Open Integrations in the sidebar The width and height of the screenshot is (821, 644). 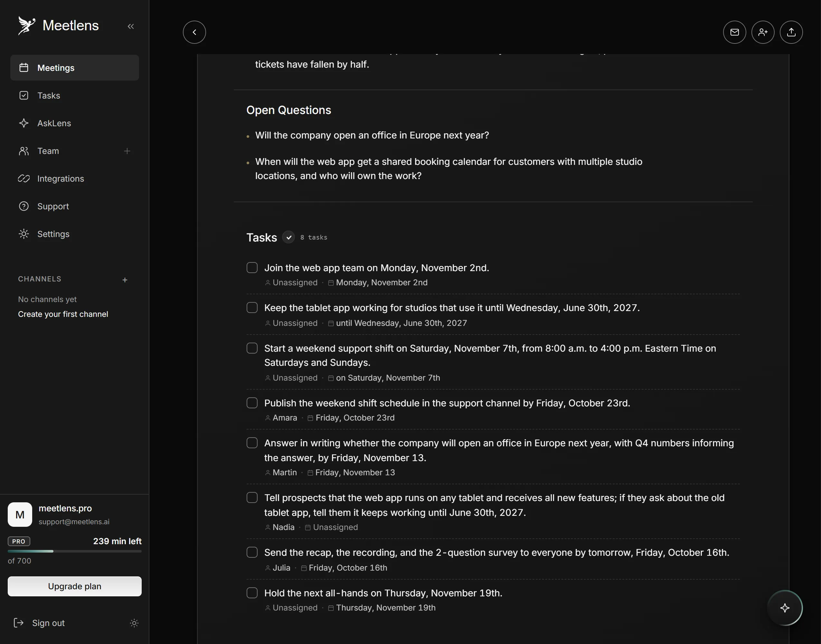point(75,178)
